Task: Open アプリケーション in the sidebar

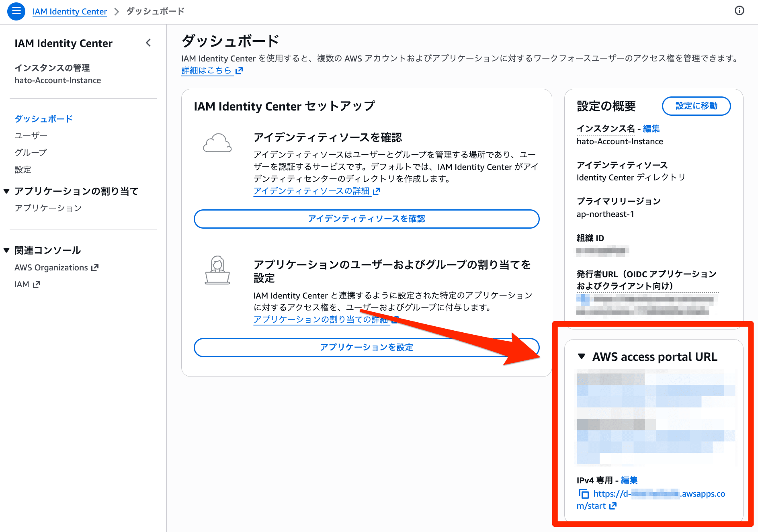Action: (48, 208)
